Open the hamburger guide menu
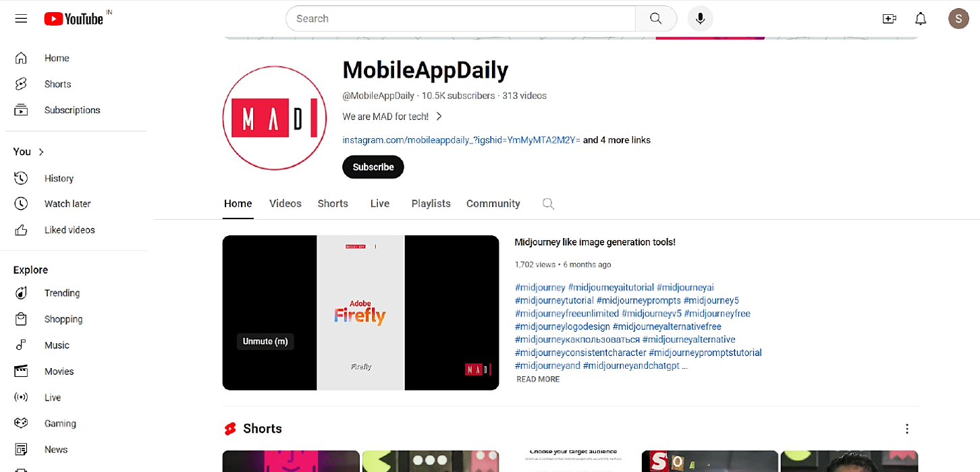Image resolution: width=980 pixels, height=472 pixels. pos(21,19)
